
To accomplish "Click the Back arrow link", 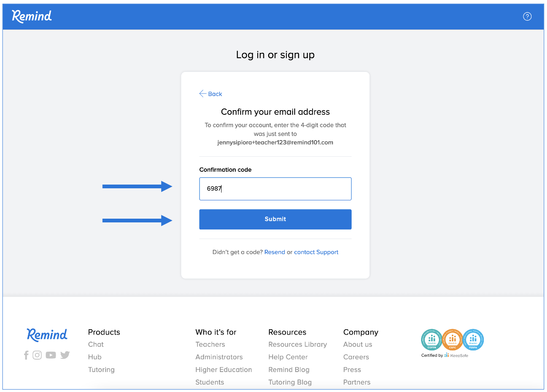I will coord(211,94).
